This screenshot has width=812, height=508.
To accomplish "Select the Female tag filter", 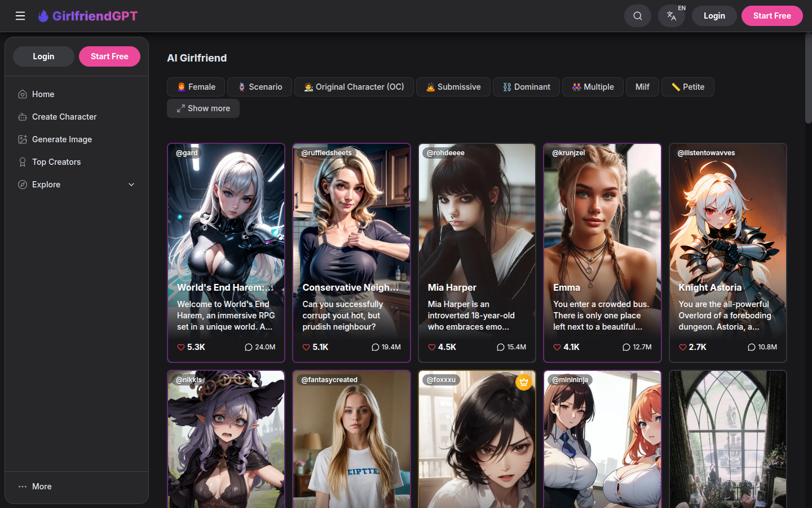I will 196,87.
